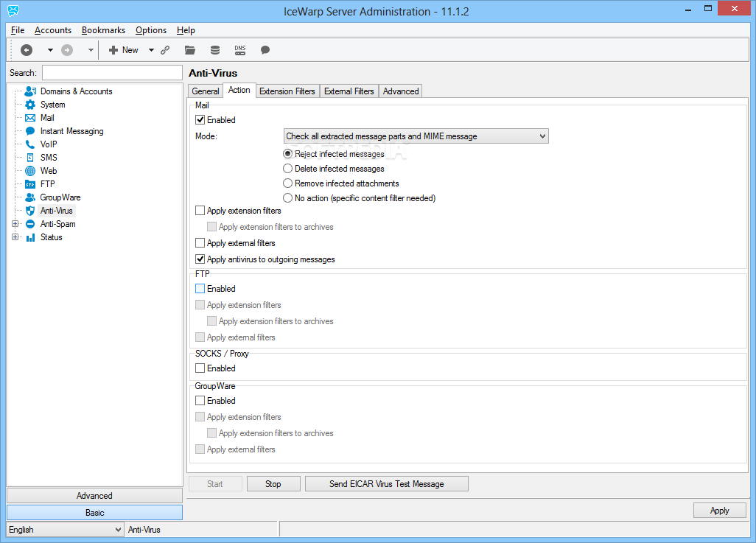Click the speech bubble toolbar icon
The width and height of the screenshot is (756, 543).
pos(265,50)
